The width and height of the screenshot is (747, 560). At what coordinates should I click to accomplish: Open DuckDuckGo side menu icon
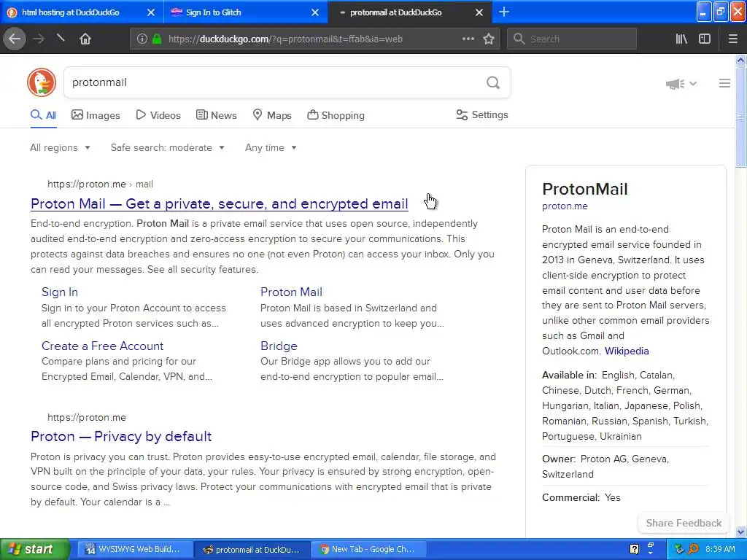tap(724, 83)
